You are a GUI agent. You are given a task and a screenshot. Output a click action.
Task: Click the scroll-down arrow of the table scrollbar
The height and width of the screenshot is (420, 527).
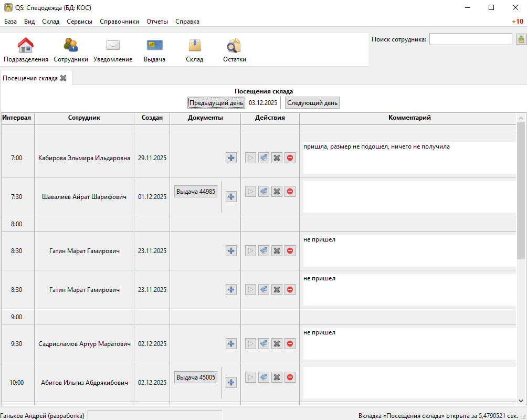point(521,401)
